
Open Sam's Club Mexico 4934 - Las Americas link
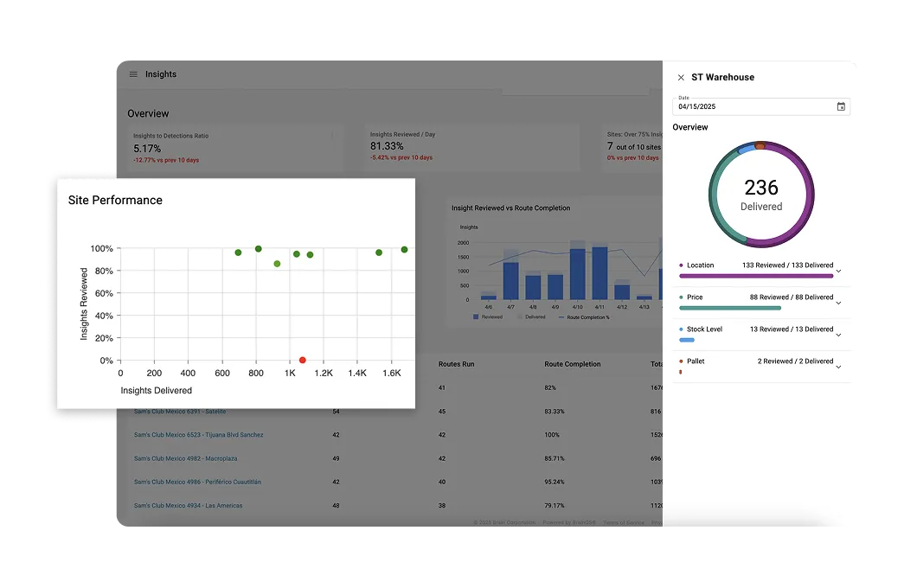pyautogui.click(x=188, y=506)
